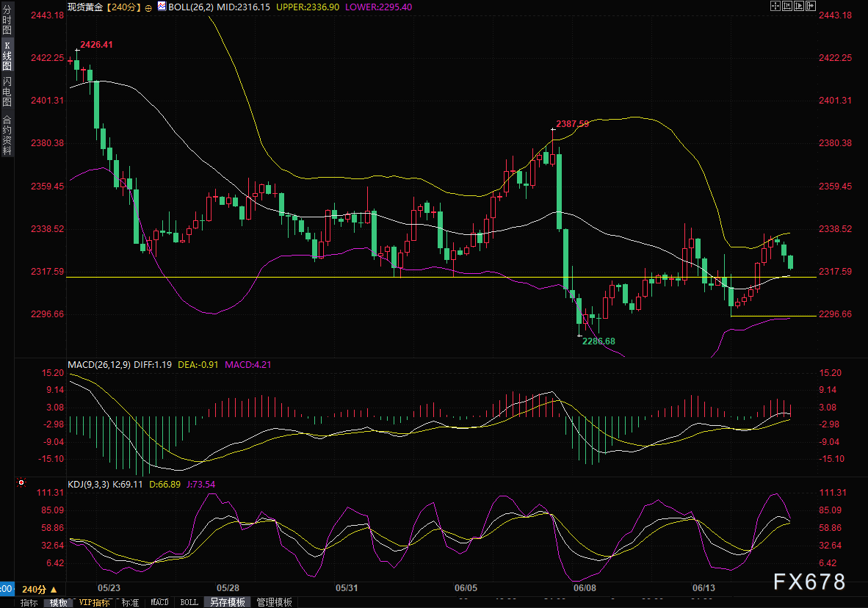Apply the 标准 template
This screenshot has width=868, height=608.
tap(130, 602)
